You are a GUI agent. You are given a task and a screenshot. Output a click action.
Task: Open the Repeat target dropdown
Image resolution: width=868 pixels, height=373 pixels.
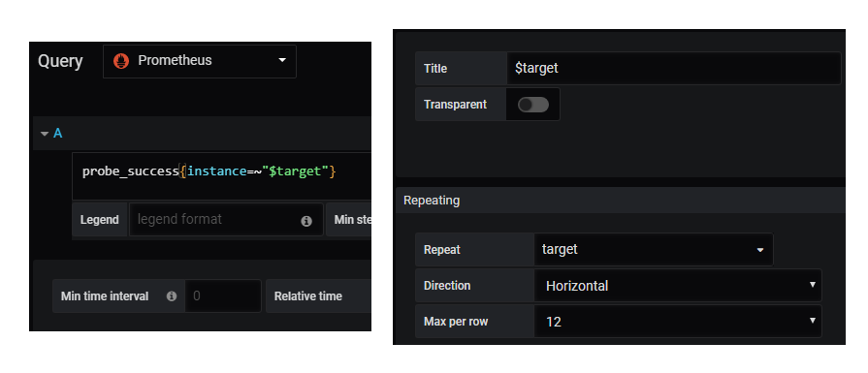(654, 250)
